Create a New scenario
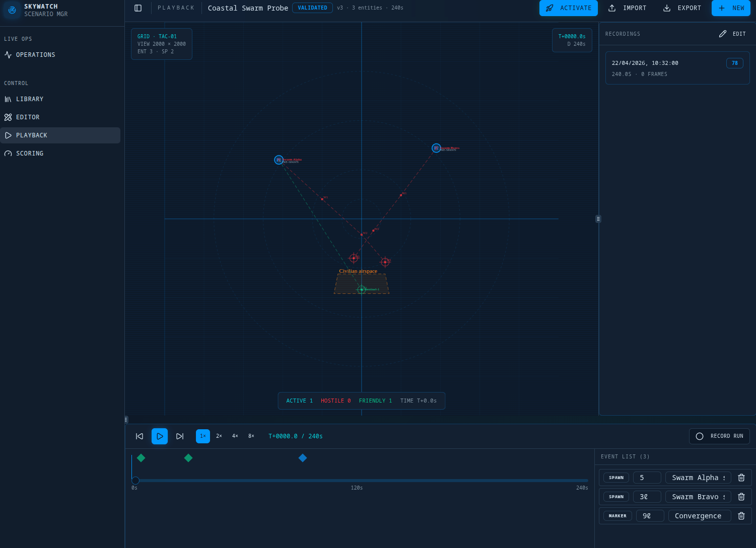756x548 pixels. point(731,8)
